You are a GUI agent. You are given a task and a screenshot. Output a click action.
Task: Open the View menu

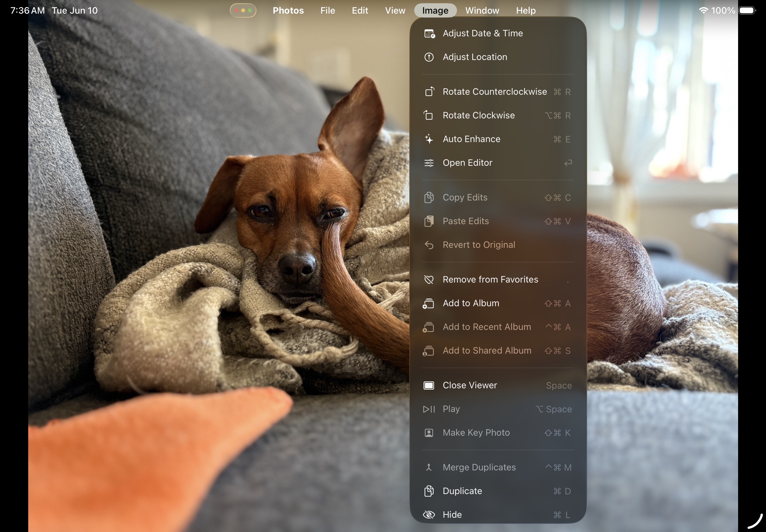[x=395, y=11]
